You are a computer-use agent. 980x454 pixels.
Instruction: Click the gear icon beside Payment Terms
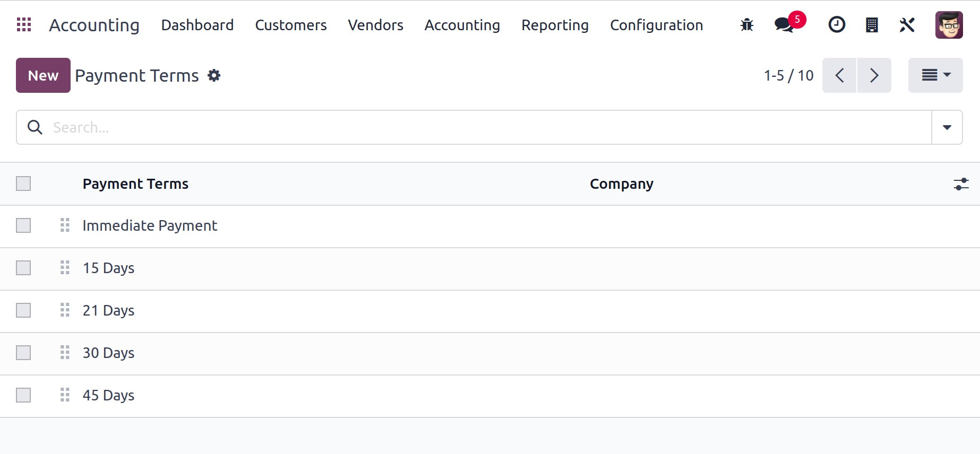214,75
